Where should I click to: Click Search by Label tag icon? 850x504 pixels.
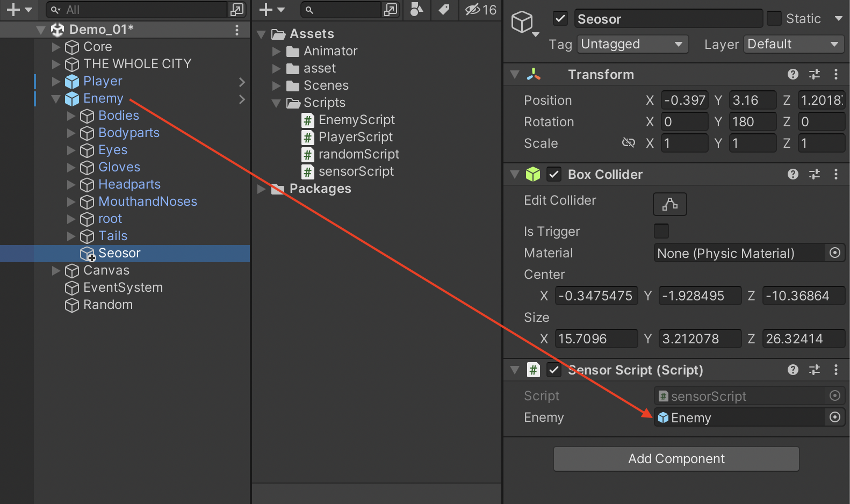click(x=444, y=9)
